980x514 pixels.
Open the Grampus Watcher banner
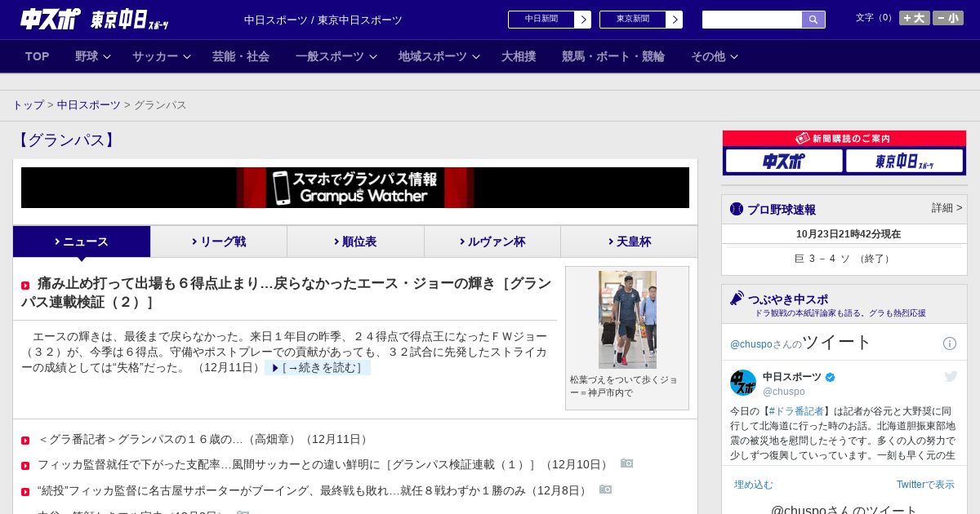[355, 188]
